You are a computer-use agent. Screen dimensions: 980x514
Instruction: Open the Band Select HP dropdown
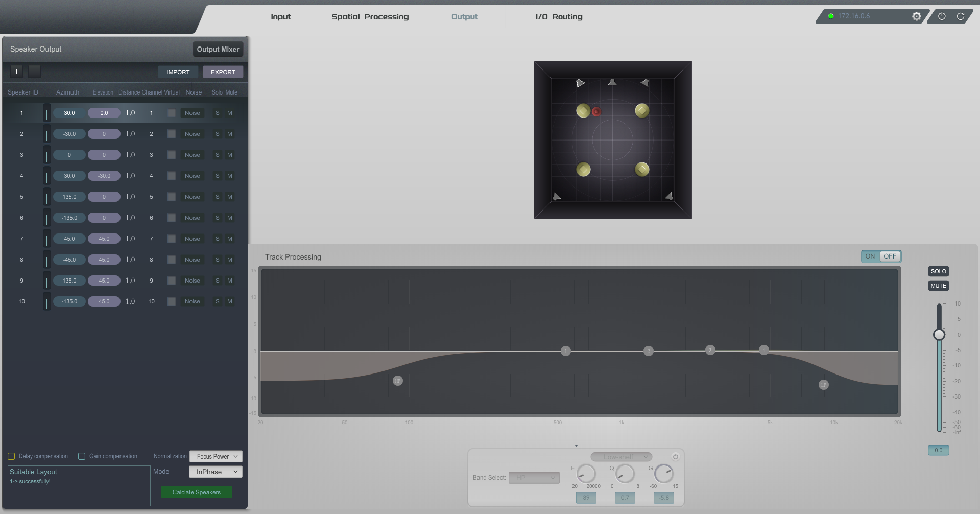[x=534, y=478]
